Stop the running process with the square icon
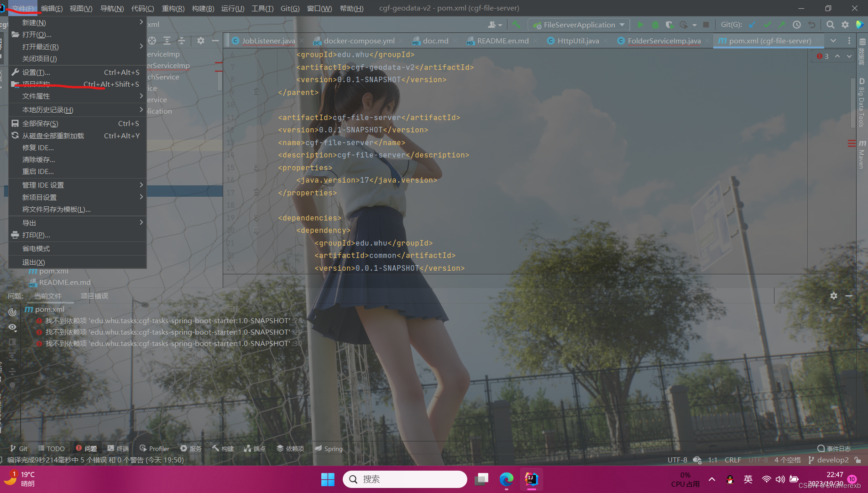Image resolution: width=868 pixels, height=493 pixels. pyautogui.click(x=706, y=25)
